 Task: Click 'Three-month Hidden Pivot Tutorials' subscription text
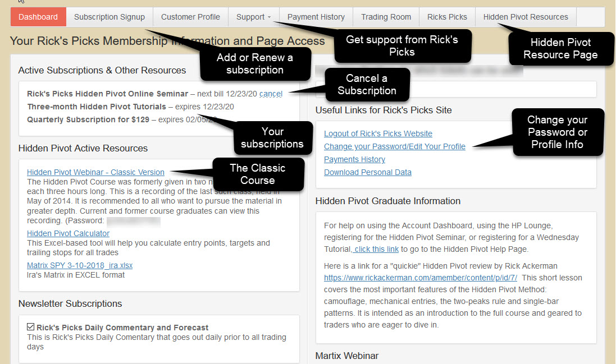(x=97, y=107)
